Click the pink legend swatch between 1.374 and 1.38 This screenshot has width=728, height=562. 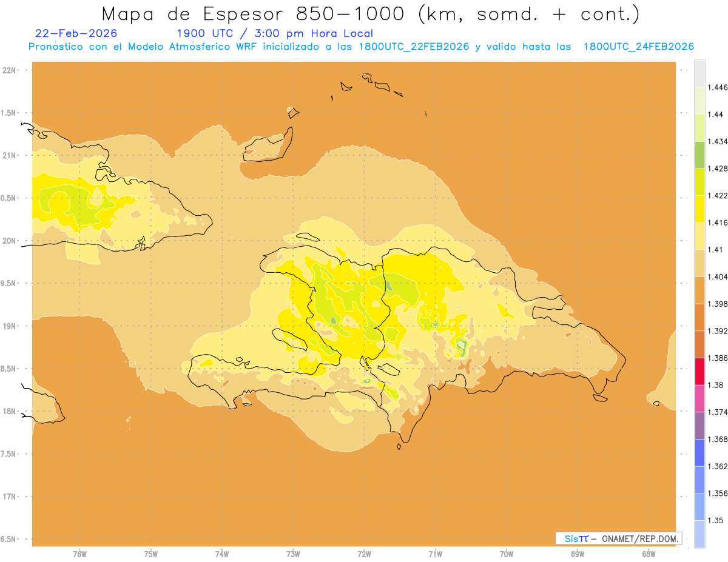(699, 398)
